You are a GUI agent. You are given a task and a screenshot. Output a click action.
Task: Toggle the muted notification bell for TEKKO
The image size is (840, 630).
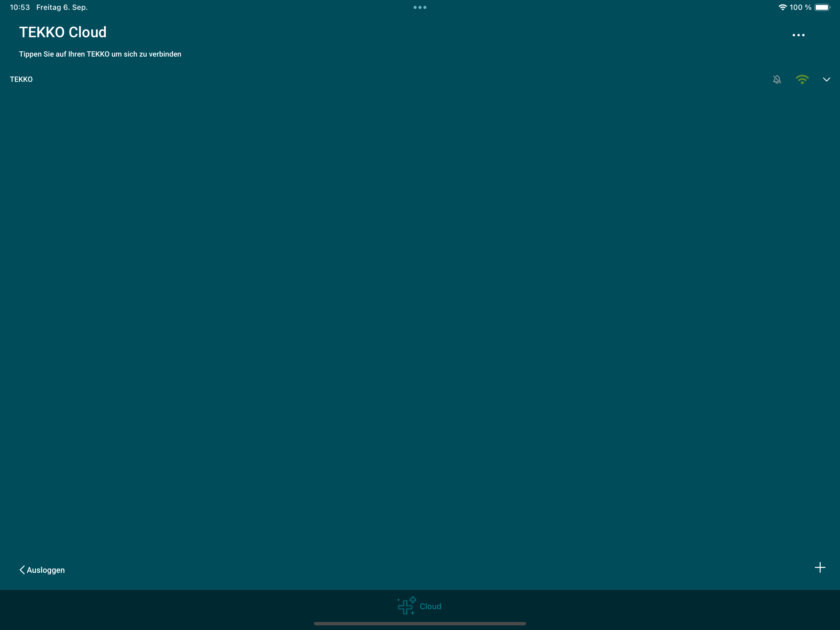[777, 79]
